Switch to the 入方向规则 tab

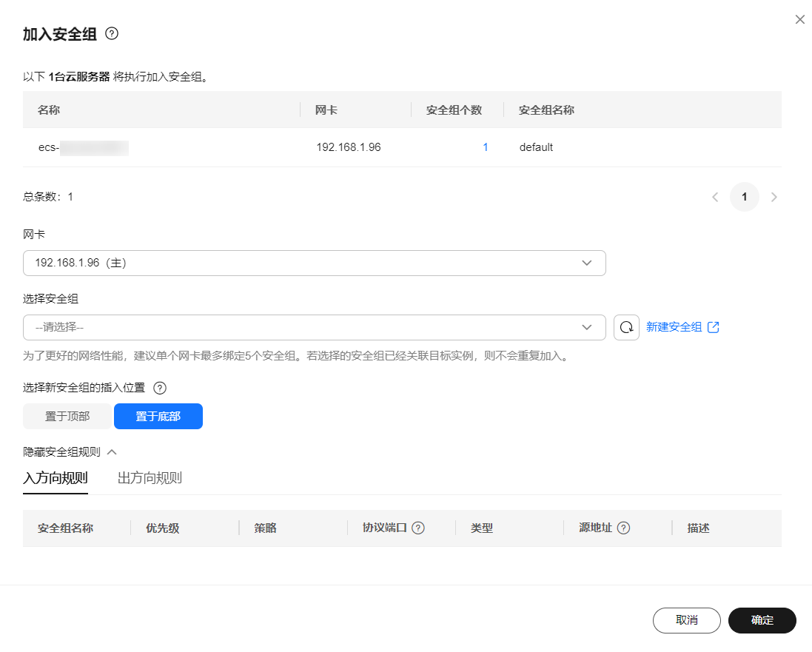tap(56, 478)
